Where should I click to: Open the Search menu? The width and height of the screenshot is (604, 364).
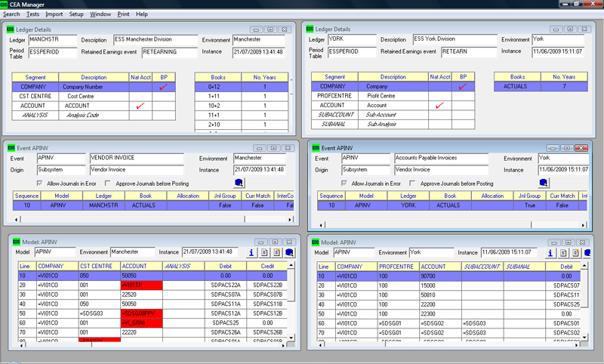[x=11, y=14]
